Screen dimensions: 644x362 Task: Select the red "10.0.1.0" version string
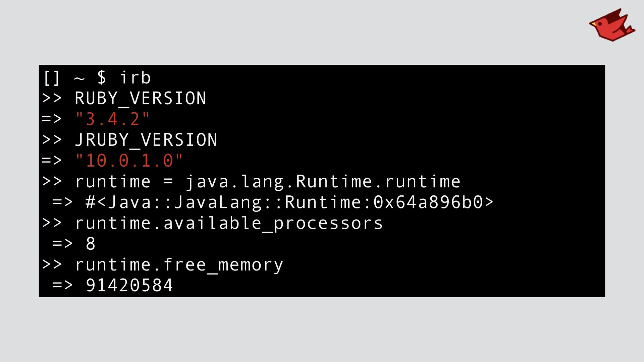tap(129, 161)
